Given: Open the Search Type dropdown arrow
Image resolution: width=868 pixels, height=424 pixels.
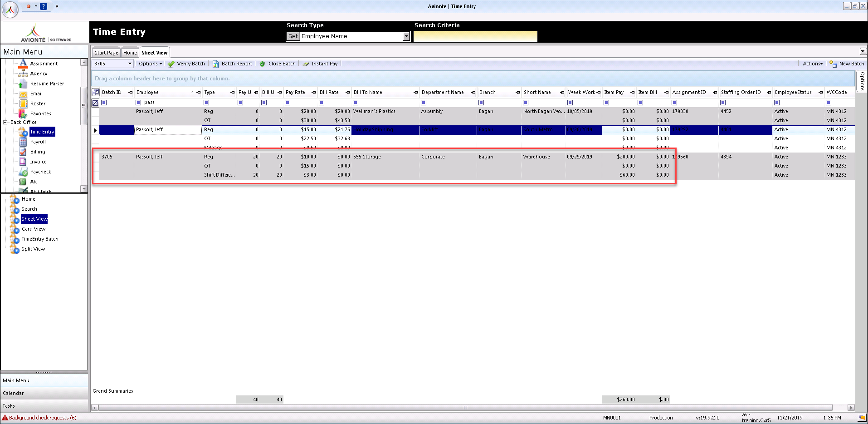Looking at the screenshot, I should coord(406,36).
